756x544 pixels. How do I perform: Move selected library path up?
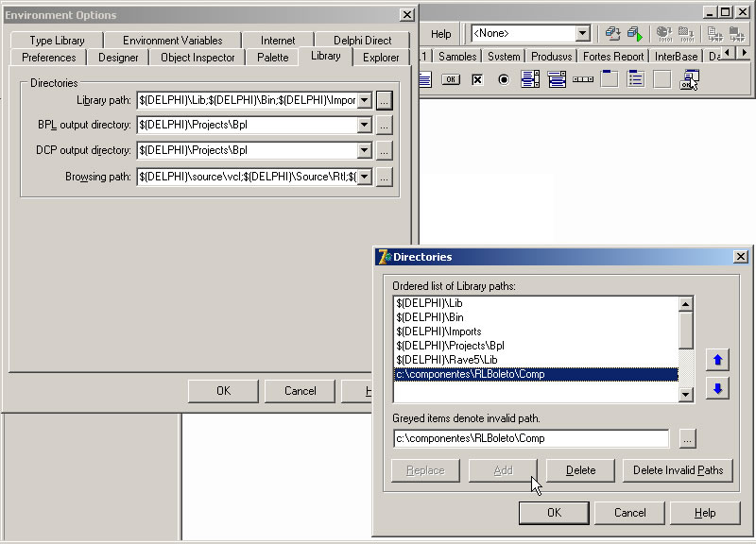click(717, 360)
